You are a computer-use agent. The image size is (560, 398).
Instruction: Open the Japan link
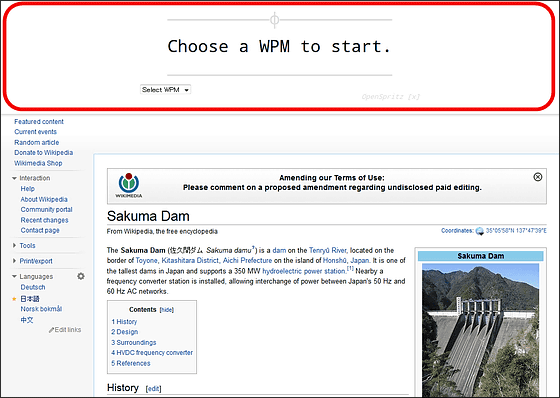(360, 260)
